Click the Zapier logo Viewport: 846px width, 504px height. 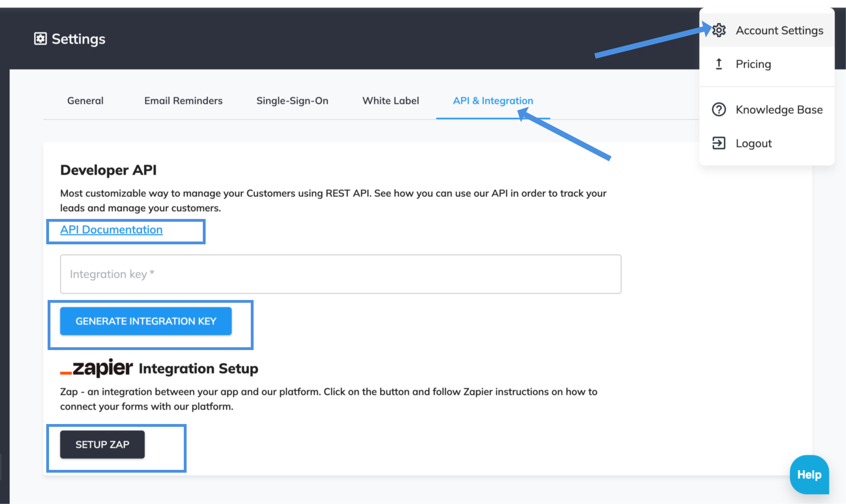point(96,368)
